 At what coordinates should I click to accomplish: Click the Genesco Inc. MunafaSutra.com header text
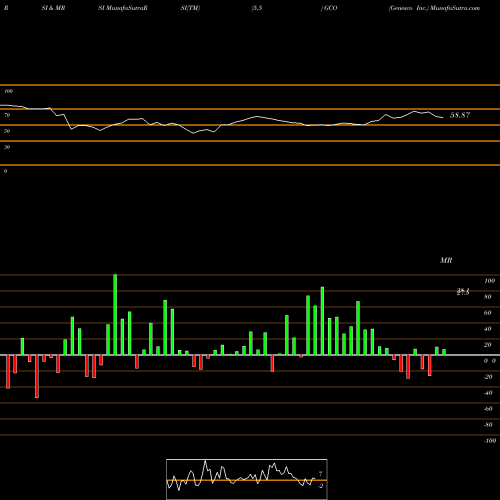(434, 8)
